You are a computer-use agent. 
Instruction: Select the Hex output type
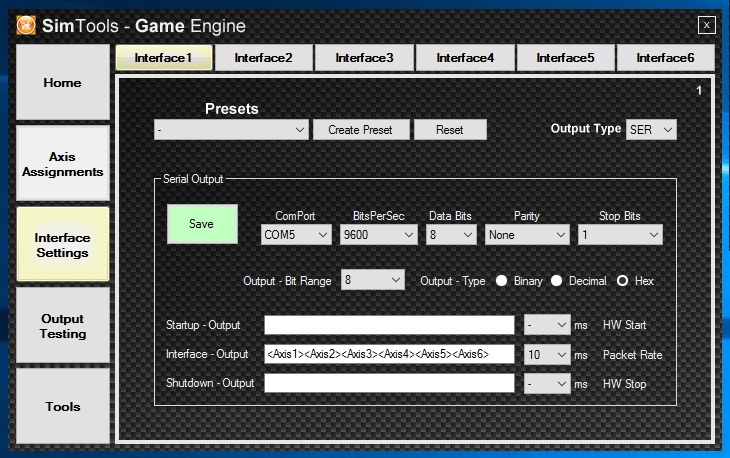pyautogui.click(x=622, y=281)
